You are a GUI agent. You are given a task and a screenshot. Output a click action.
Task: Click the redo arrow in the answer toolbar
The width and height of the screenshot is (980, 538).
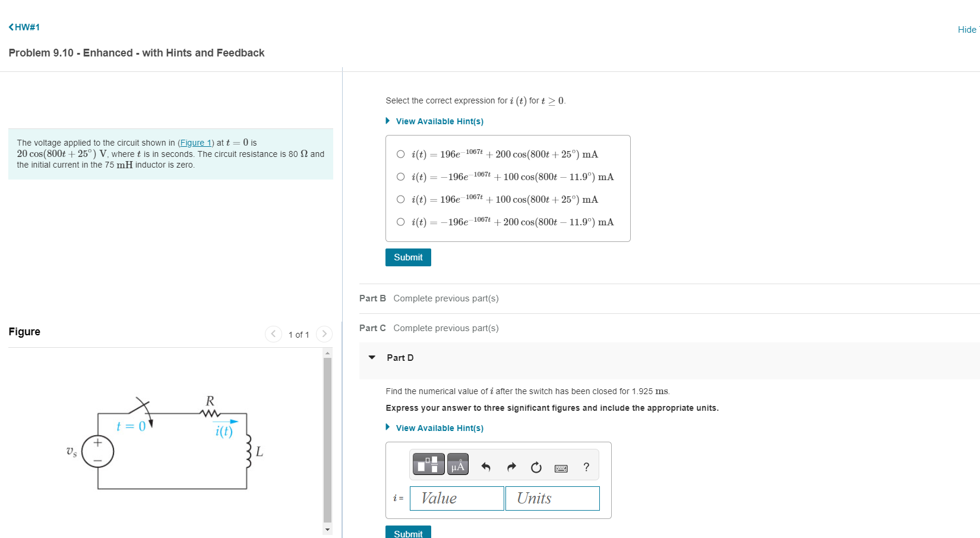coord(511,467)
